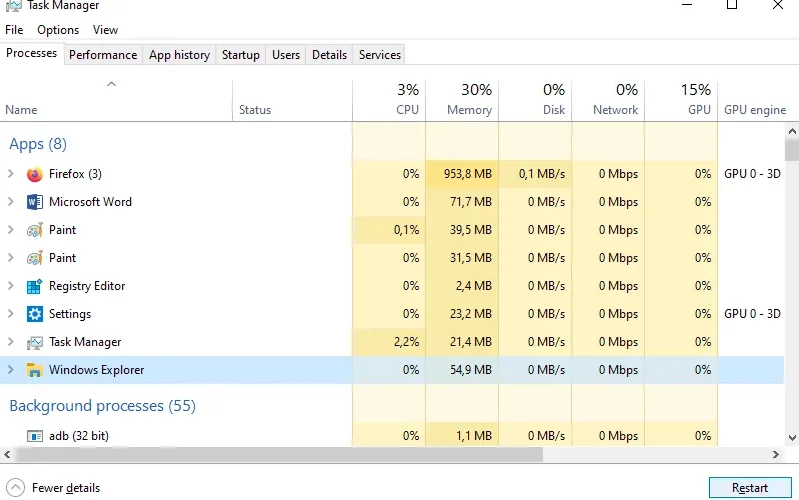Expand the Microsoft Word process row
The height and width of the screenshot is (500, 799).
(x=11, y=202)
